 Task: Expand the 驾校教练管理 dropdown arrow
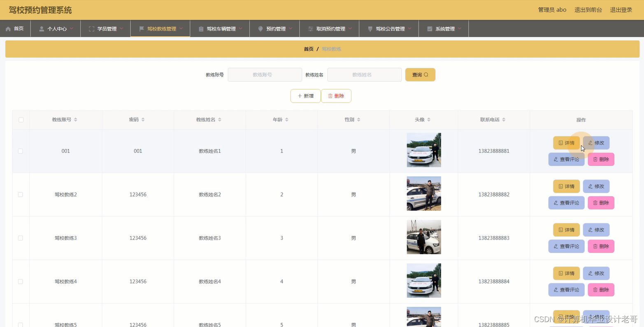tap(181, 28)
